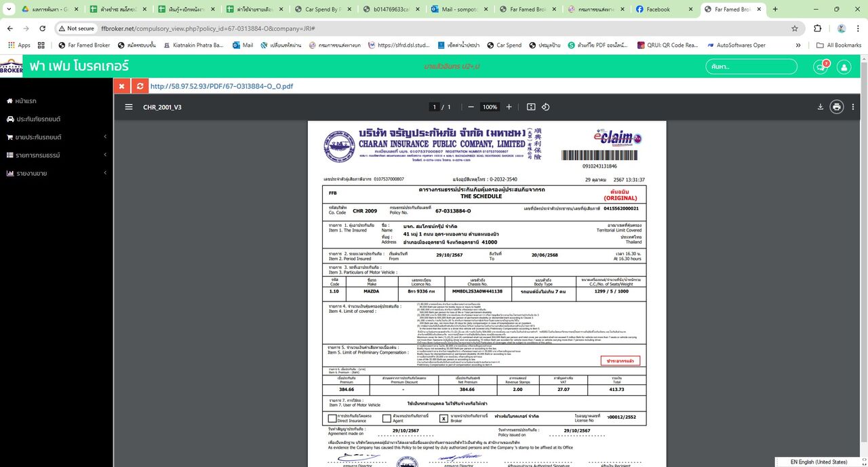The image size is (868, 467).
Task: Open the PDF viewer more actions menu
Action: (x=853, y=107)
